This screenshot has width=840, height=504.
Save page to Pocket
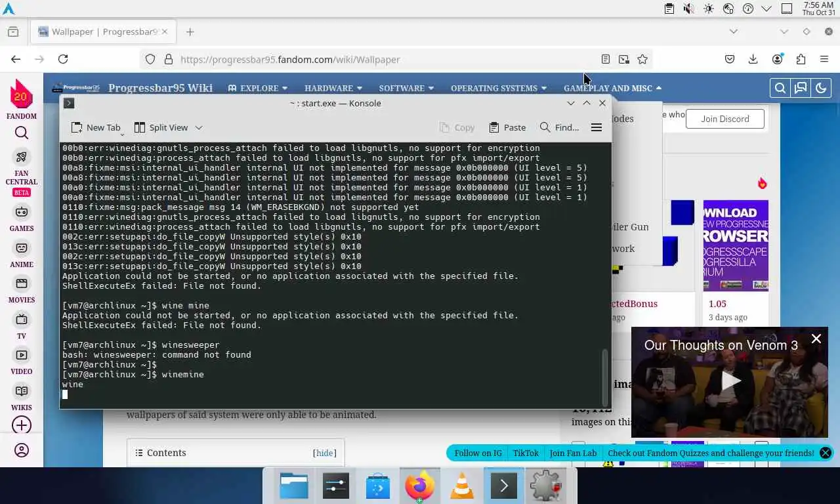pos(730,59)
